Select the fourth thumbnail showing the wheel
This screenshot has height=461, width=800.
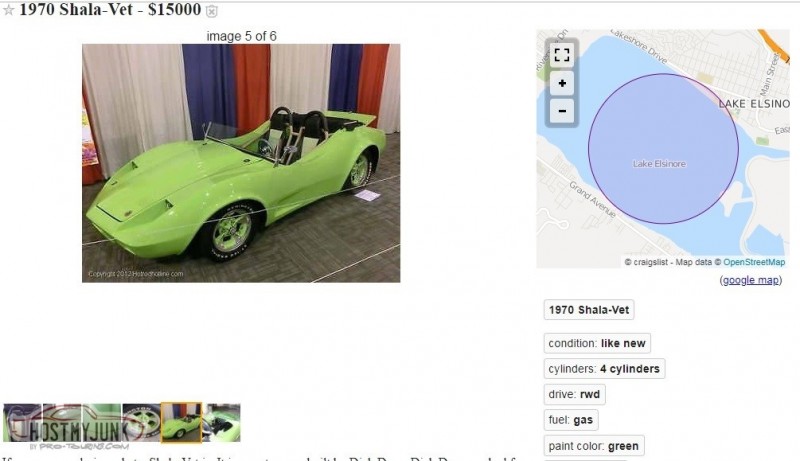pyautogui.click(x=141, y=423)
